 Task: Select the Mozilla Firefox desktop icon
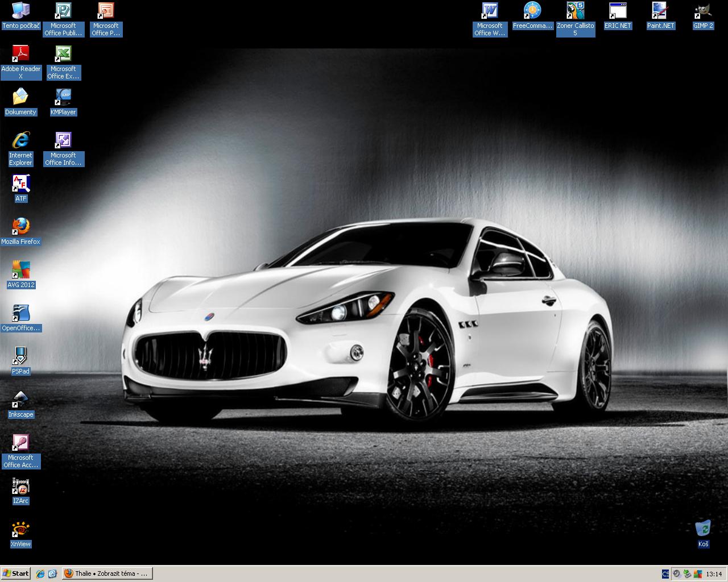(x=20, y=227)
